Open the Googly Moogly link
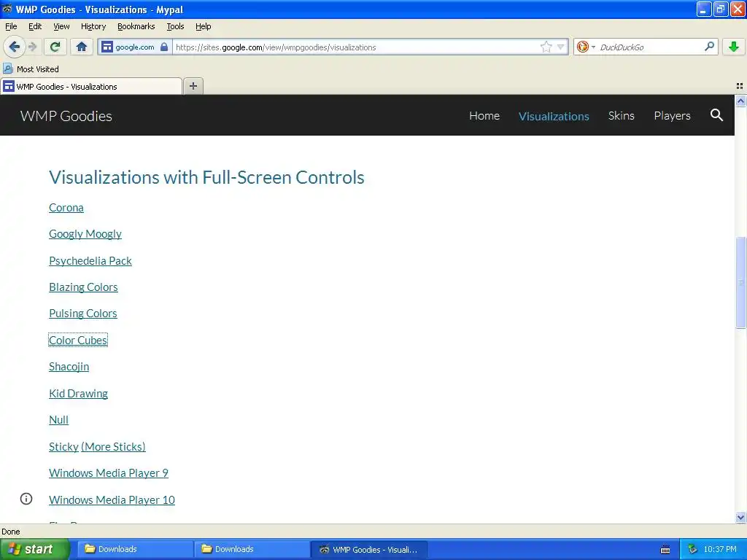 click(85, 234)
